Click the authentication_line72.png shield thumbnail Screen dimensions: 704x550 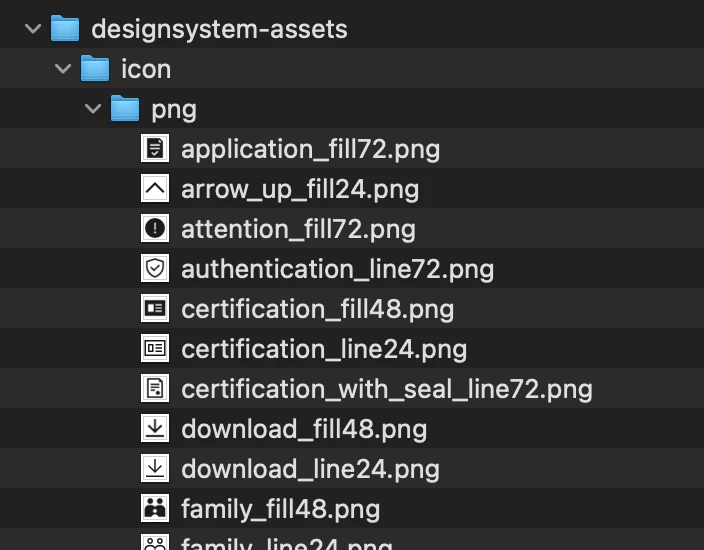pyautogui.click(x=155, y=268)
